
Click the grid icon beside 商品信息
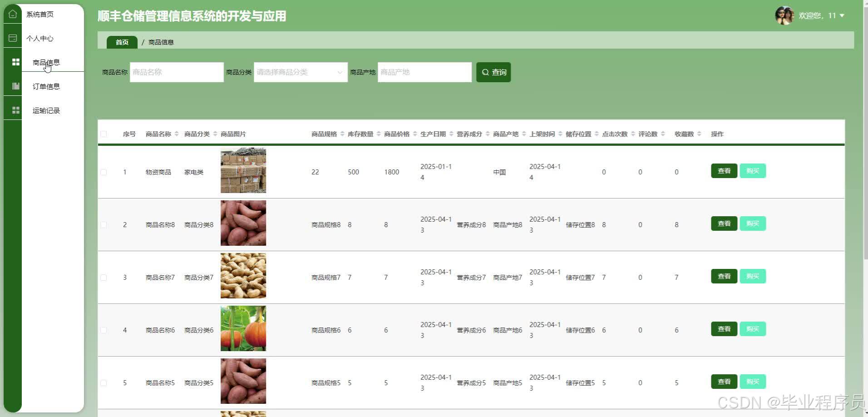[x=16, y=62]
